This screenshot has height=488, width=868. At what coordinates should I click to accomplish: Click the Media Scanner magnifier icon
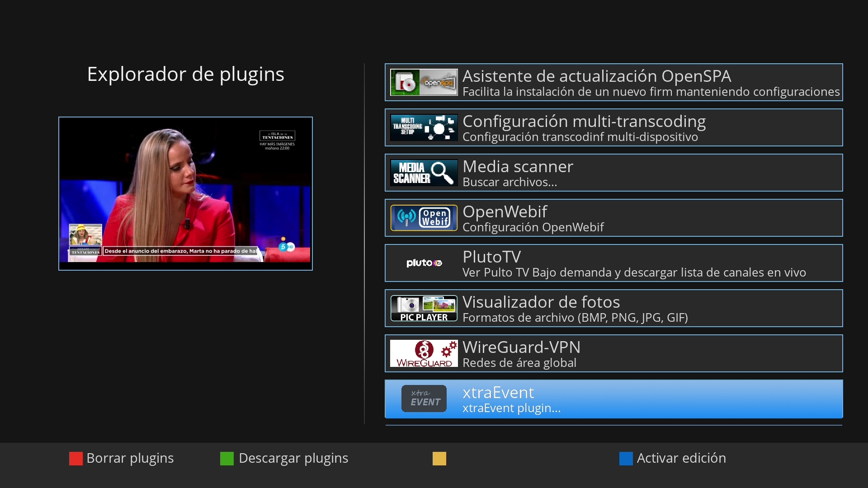[442, 173]
